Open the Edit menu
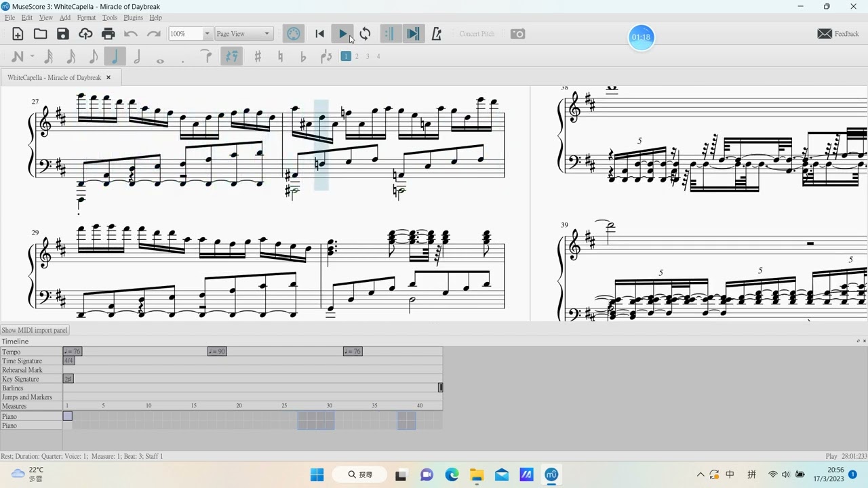Viewport: 868px width, 488px height. click(27, 18)
